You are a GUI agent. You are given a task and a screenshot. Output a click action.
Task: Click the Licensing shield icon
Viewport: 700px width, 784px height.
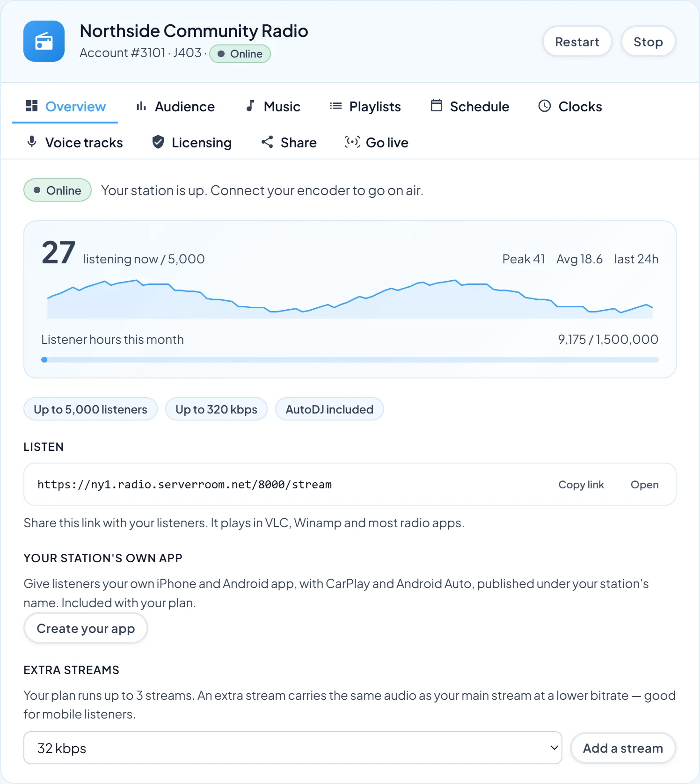point(158,142)
